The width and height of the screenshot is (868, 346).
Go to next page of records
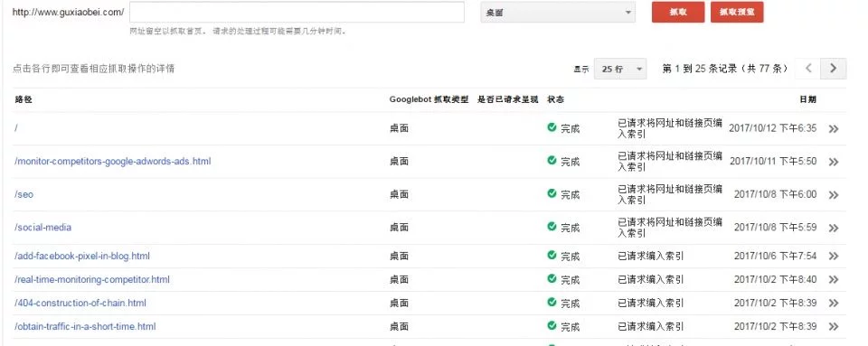pyautogui.click(x=833, y=69)
